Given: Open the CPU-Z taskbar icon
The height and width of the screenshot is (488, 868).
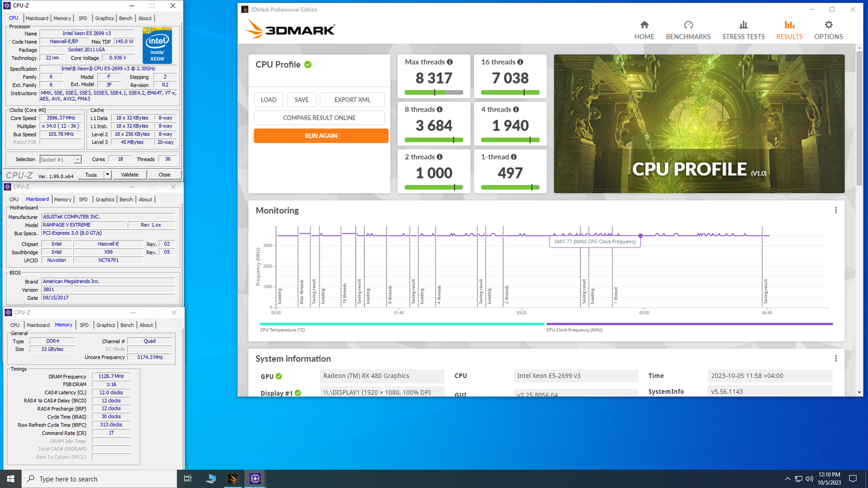Looking at the screenshot, I should coord(255,479).
